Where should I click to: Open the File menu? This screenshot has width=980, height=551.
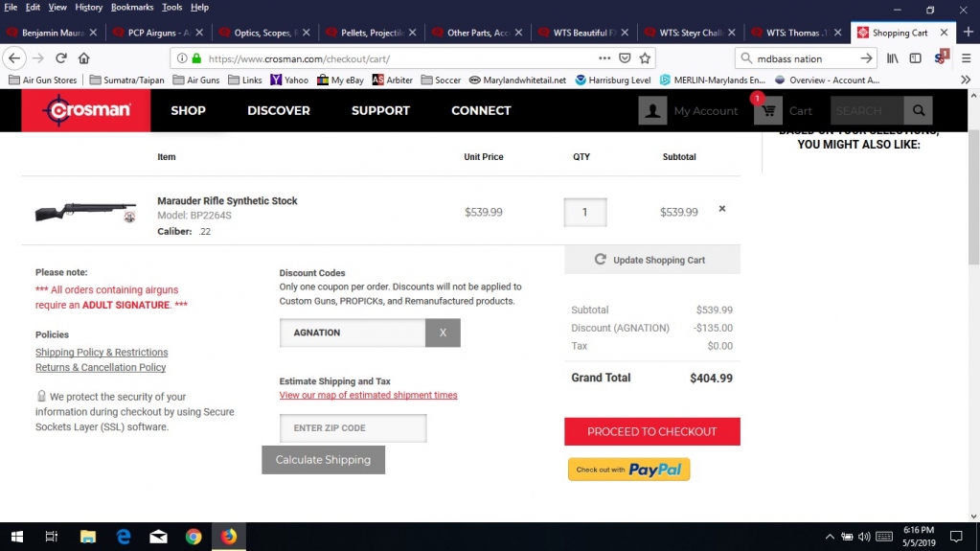coord(11,8)
